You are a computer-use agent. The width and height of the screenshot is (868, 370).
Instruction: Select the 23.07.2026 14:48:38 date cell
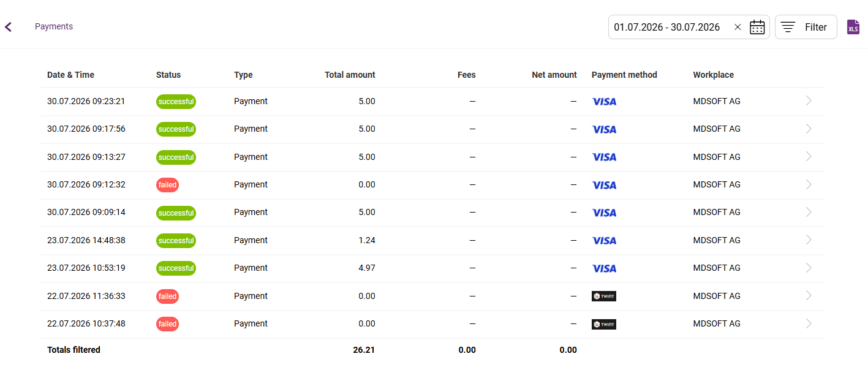(86, 240)
